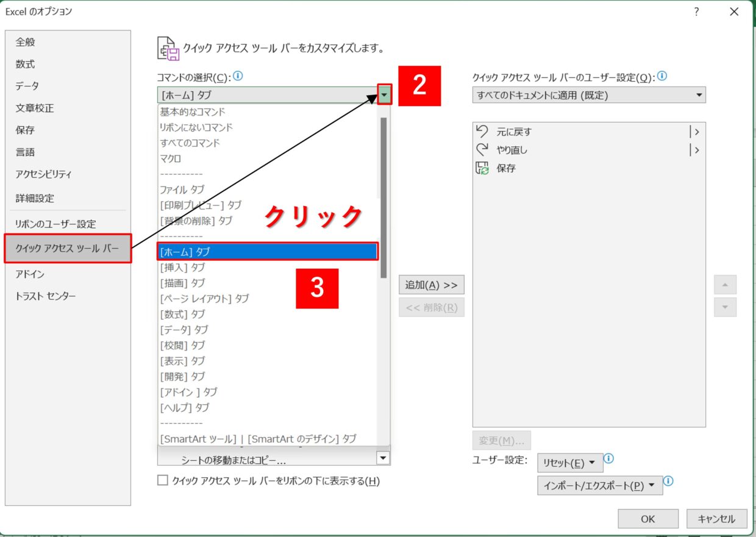Open the 保存 category in the sidebar

pos(68,130)
